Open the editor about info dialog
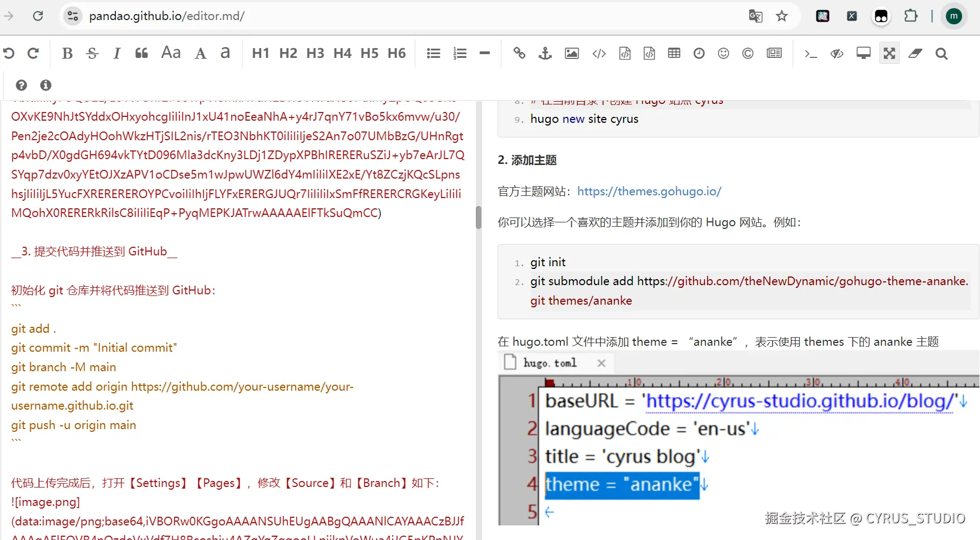This screenshot has height=540, width=980. click(x=46, y=85)
